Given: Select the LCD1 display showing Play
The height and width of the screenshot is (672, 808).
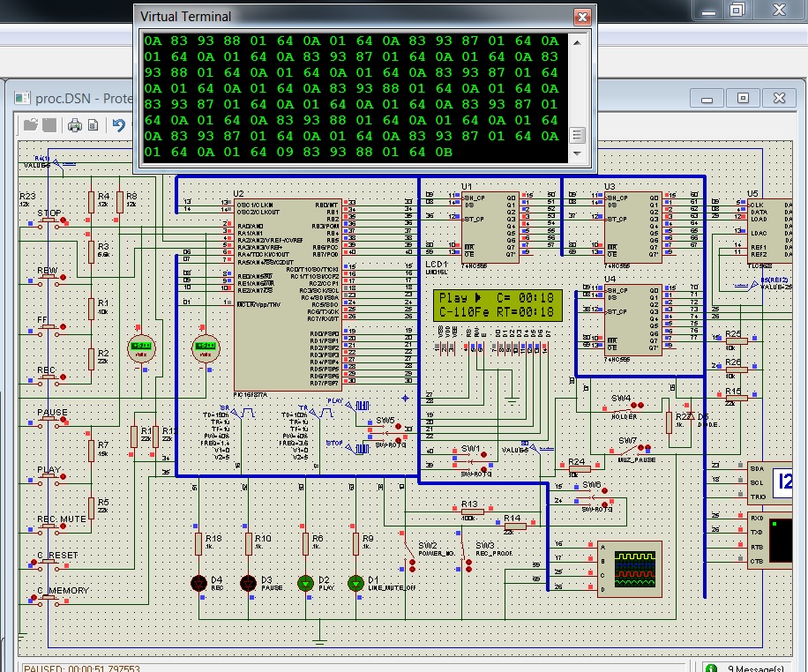Looking at the screenshot, I should 498,305.
